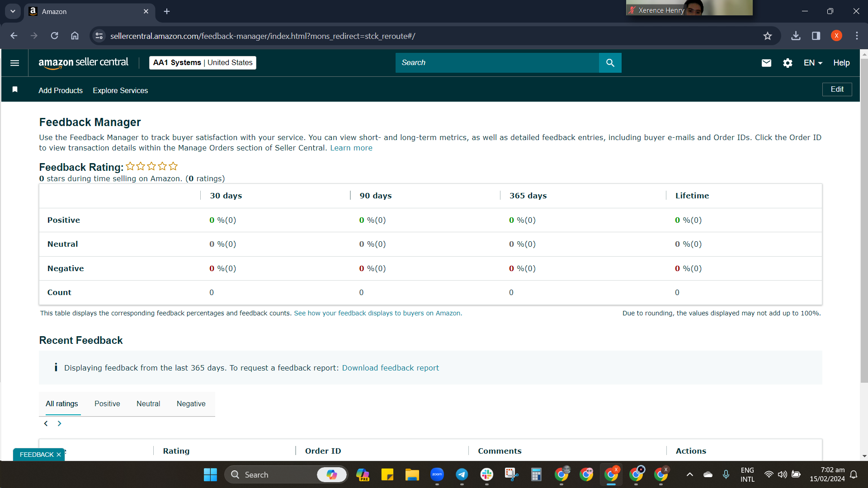This screenshot has width=868, height=488.
Task: Reload the current page
Action: point(54,36)
